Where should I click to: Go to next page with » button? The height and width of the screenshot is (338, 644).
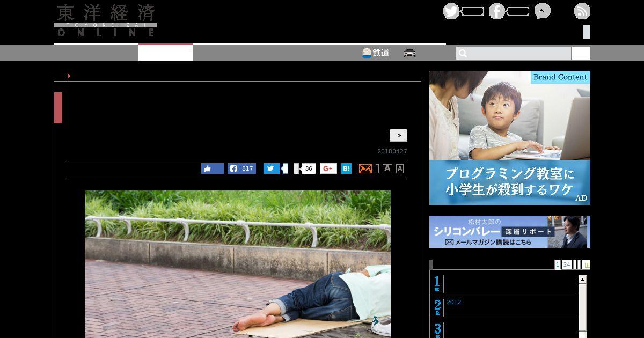(399, 135)
